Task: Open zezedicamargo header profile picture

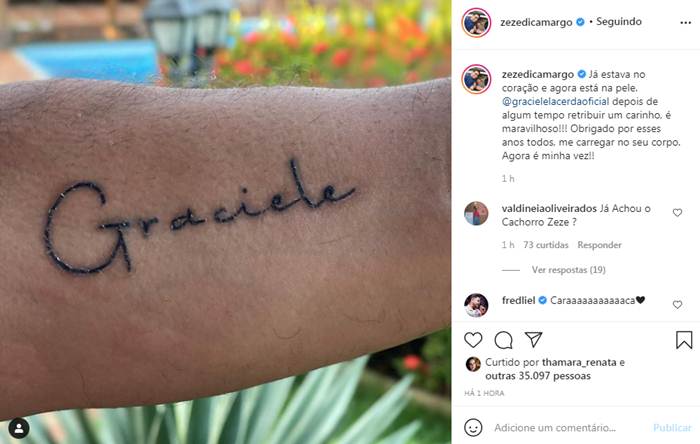Action: [x=476, y=22]
